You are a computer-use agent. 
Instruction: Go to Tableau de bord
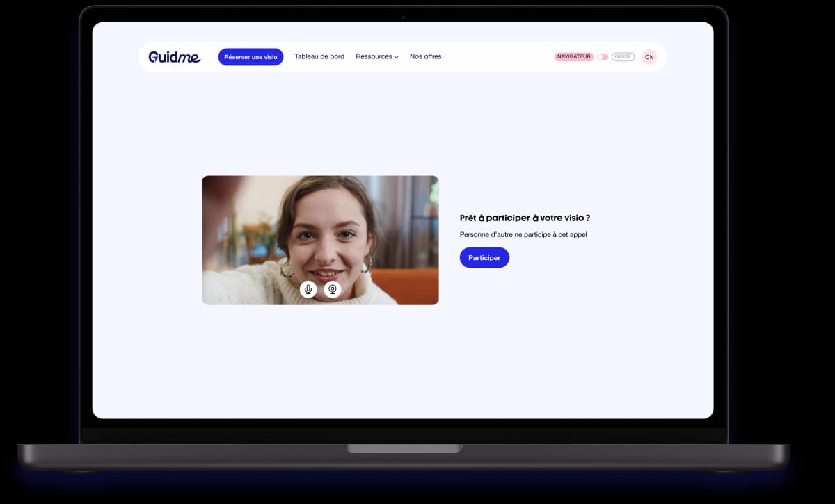point(319,57)
